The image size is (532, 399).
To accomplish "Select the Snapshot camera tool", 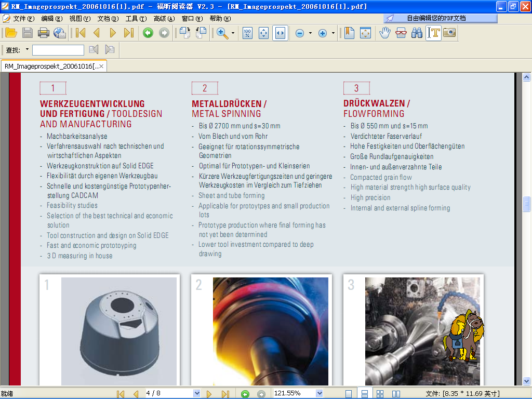I will click(449, 33).
